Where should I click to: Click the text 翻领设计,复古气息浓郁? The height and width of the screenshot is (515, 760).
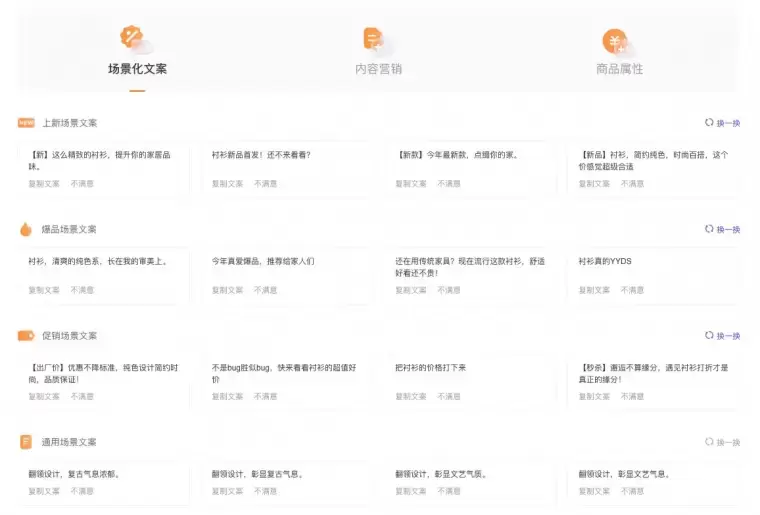74,474
